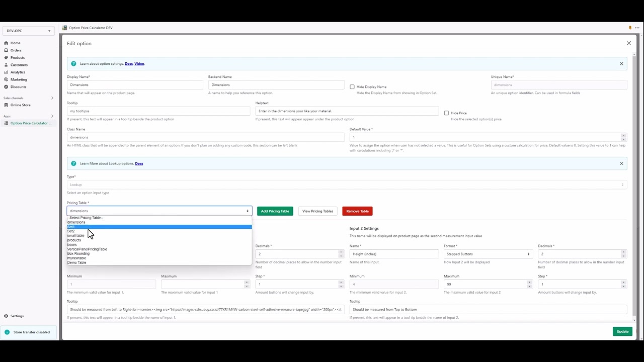The image size is (644, 362).
Task: Click Input 1 Tooltip 'Left to Right' field
Action: (206, 309)
